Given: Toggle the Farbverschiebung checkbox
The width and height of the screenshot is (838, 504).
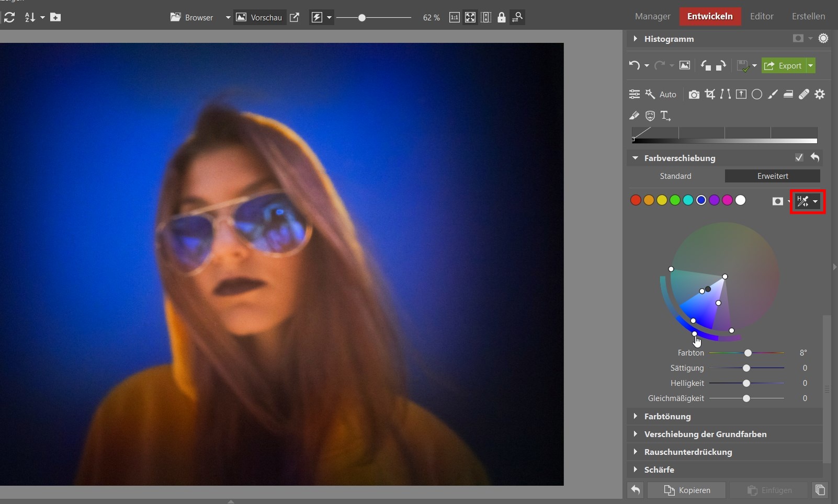Looking at the screenshot, I should (799, 157).
